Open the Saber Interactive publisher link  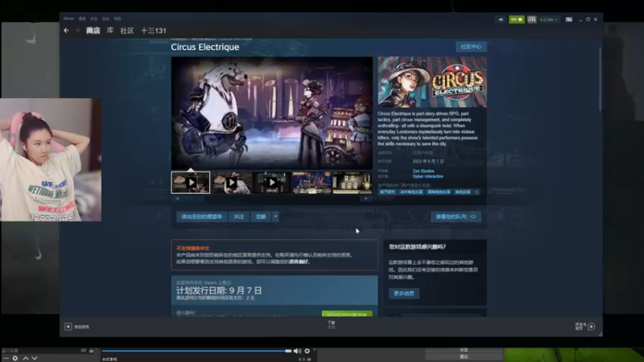[427, 176]
